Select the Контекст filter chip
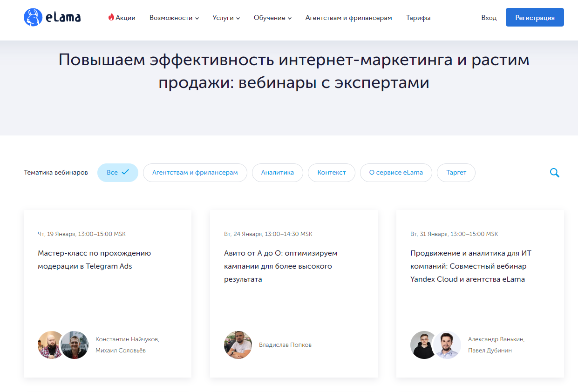This screenshot has height=392, width=578. pos(332,172)
